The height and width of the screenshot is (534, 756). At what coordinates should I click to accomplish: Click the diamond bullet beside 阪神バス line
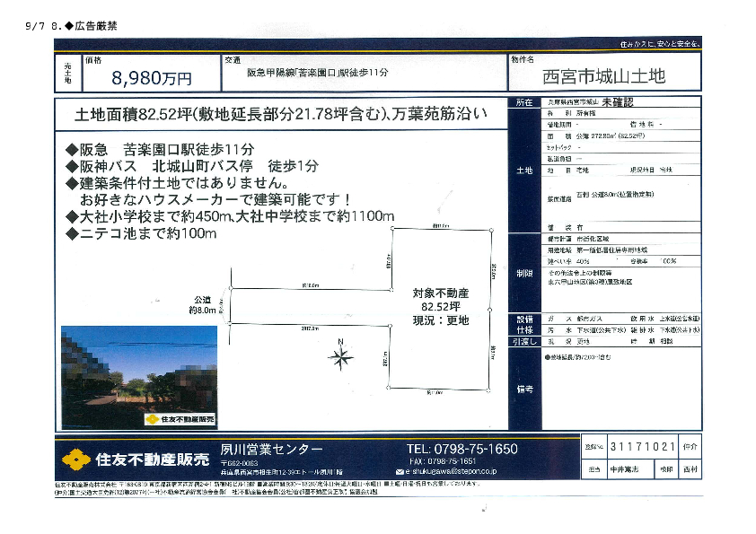click(73, 166)
